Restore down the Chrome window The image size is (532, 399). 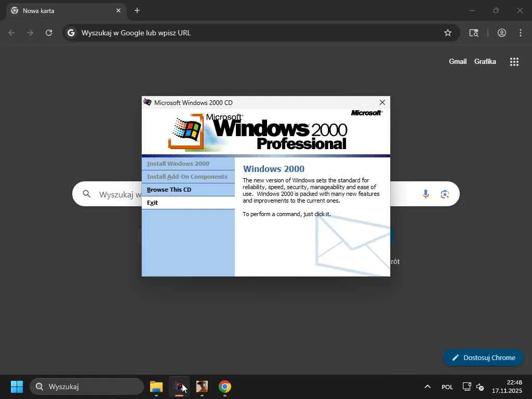(496, 10)
